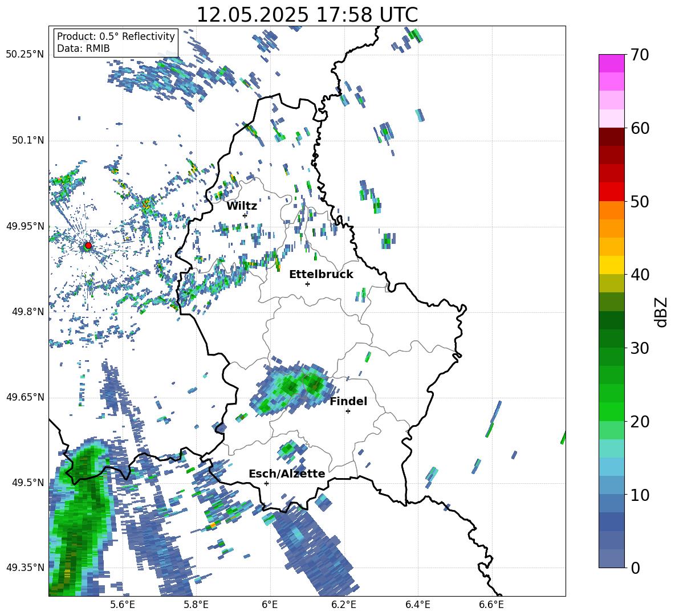
Task: Click the 60 value on colorbar
Action: pyautogui.click(x=640, y=128)
